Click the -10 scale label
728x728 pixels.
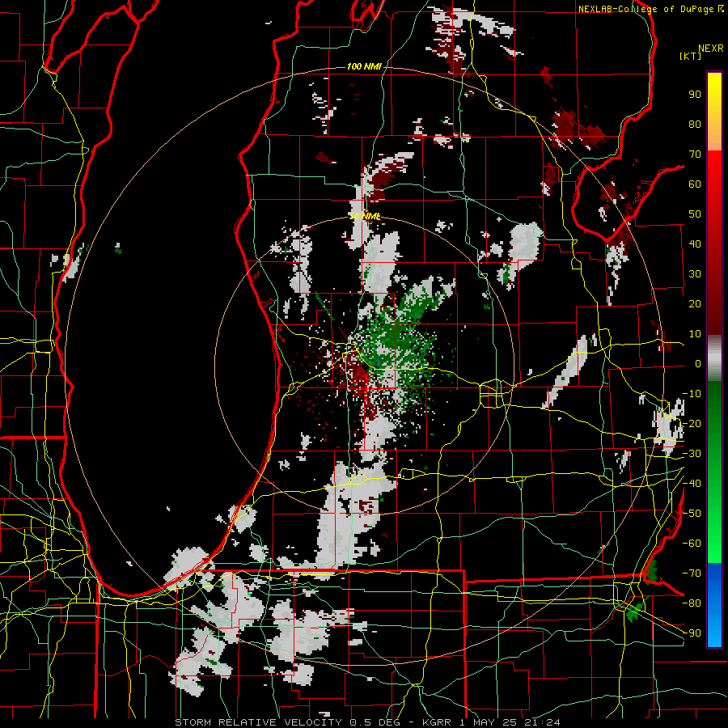coord(692,394)
